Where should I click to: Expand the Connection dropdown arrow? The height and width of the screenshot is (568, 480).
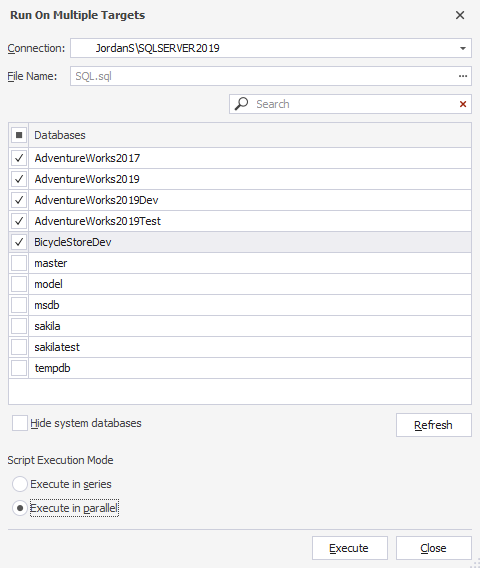click(463, 48)
